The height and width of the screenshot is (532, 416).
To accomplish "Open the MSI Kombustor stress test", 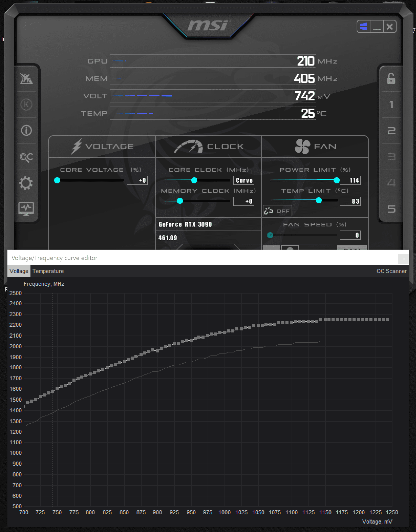I will 26,105.
